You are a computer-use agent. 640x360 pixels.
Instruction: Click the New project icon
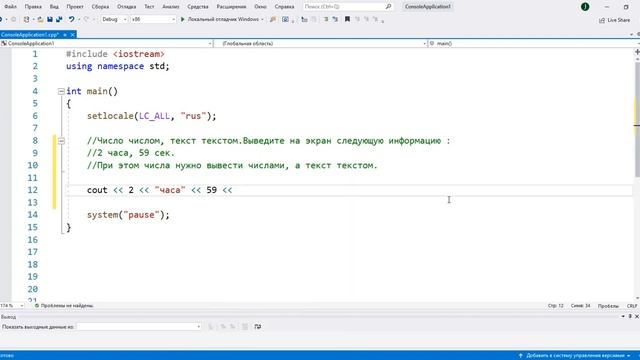[27, 19]
